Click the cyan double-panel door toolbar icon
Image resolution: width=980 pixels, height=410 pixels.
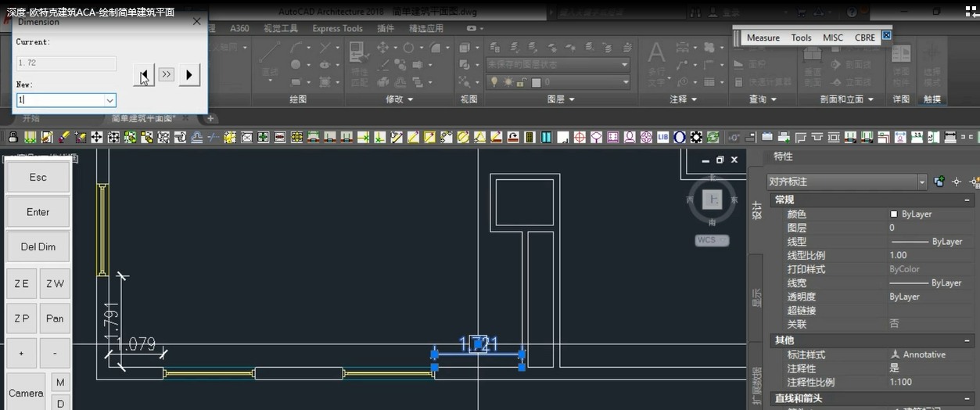546,137
